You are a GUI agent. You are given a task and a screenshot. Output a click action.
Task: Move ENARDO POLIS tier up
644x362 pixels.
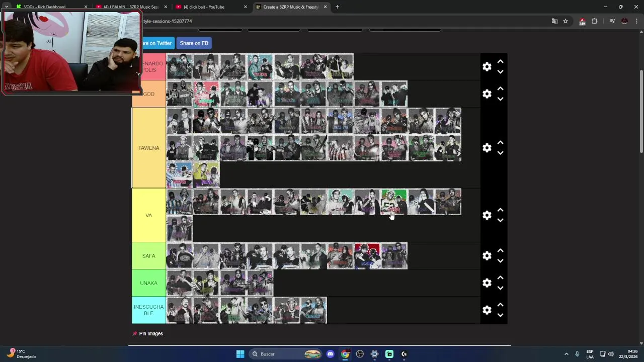point(500,61)
